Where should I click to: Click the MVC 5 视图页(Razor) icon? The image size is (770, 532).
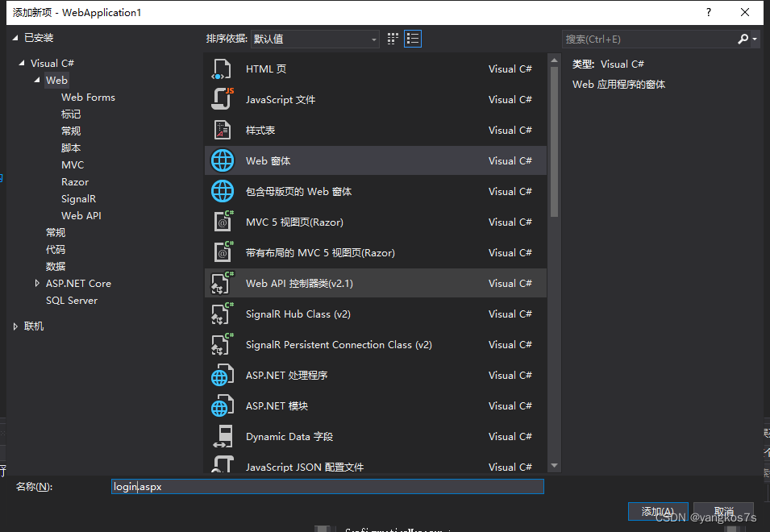[x=222, y=222]
